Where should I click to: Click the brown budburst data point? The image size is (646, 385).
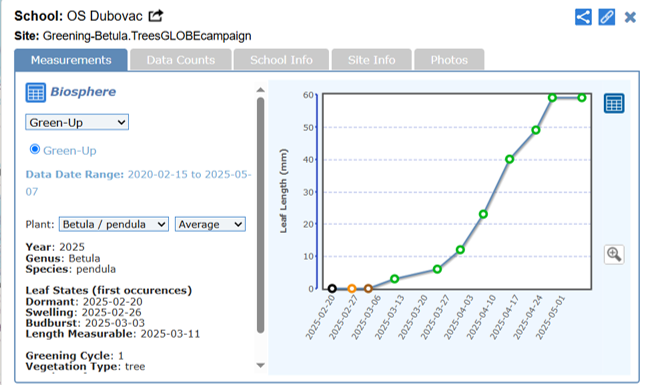[x=368, y=289]
